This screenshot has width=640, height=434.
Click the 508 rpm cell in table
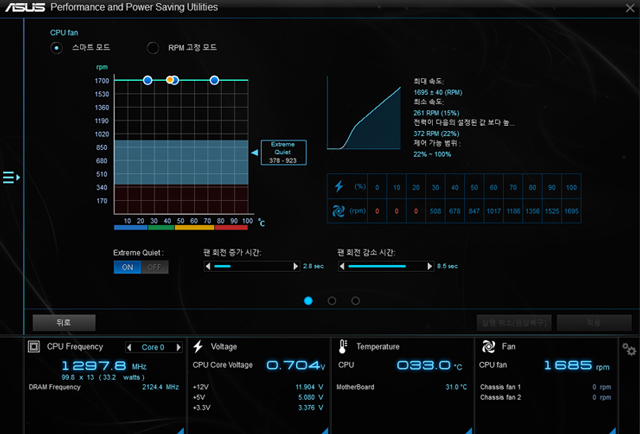click(436, 211)
